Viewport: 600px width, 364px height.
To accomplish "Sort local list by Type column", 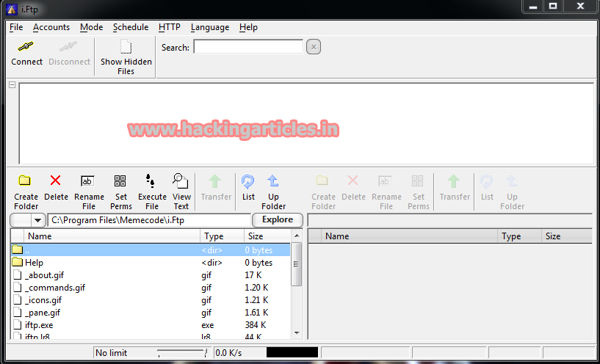I will click(222, 236).
